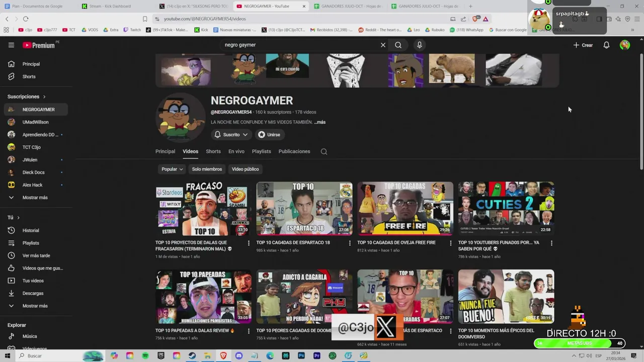Expand the Suscripciones section header
The height and width of the screenshot is (362, 644).
pos(27,97)
